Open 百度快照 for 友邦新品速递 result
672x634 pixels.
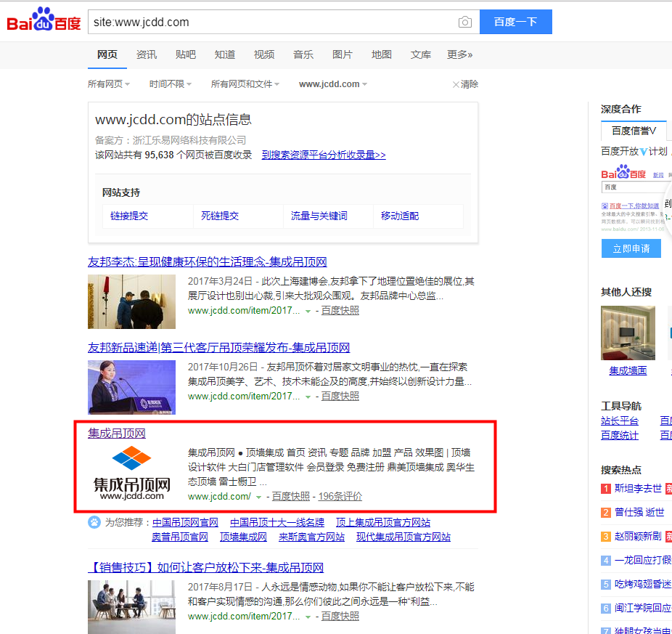340,397
